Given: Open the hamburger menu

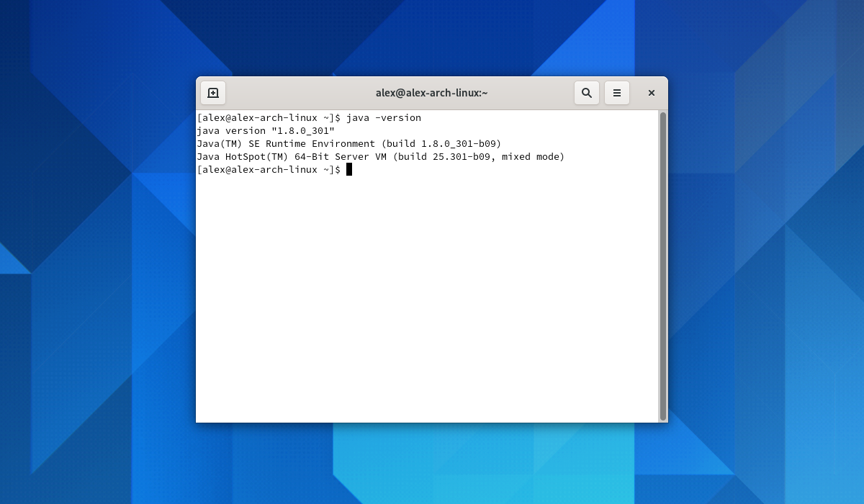Looking at the screenshot, I should pyautogui.click(x=617, y=93).
